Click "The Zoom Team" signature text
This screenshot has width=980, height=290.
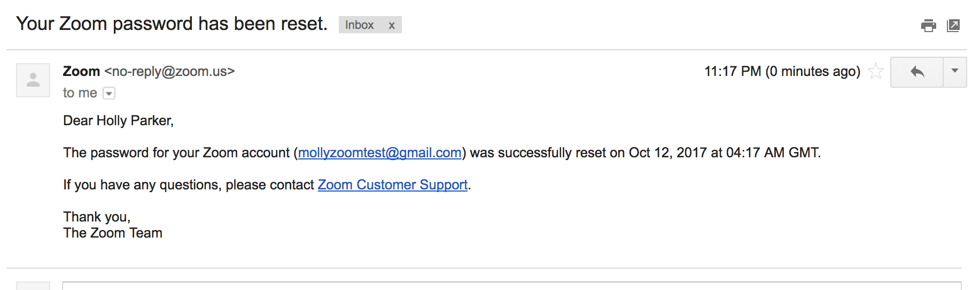pos(113,233)
